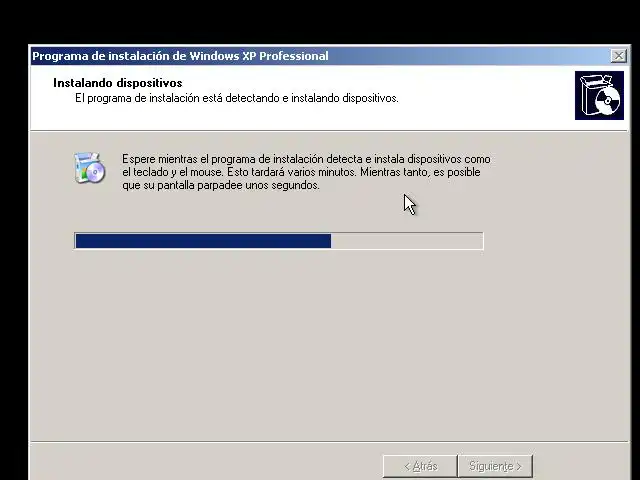This screenshot has height=480, width=640.
Task: Click the small installer disc icon beside instructions
Action: tap(90, 168)
